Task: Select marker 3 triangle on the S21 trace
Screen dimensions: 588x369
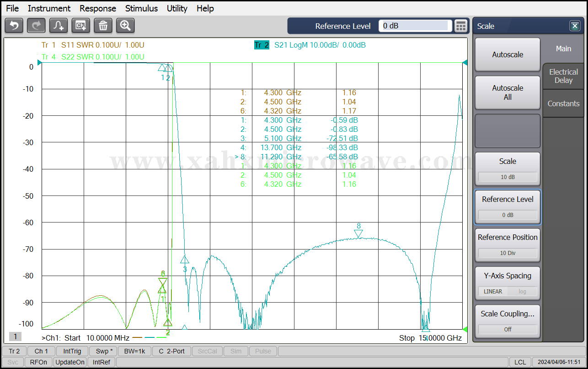Action: pos(185,259)
